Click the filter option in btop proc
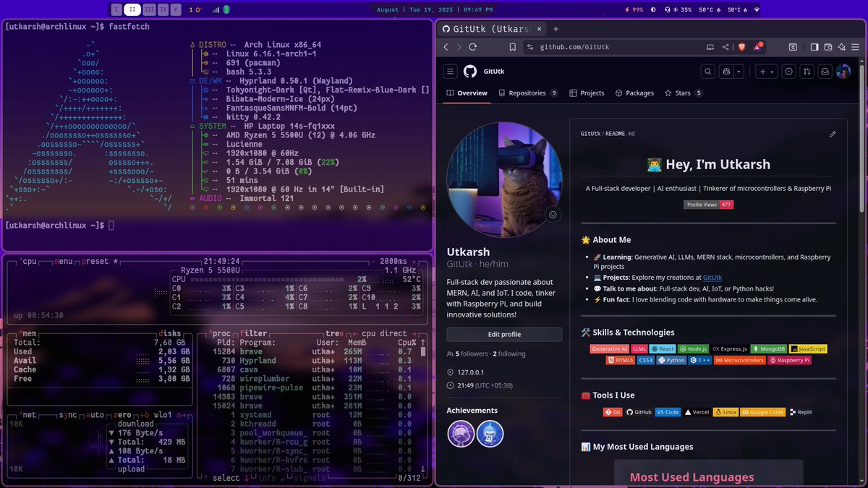Screen dimensions: 868x488 tap(254, 334)
